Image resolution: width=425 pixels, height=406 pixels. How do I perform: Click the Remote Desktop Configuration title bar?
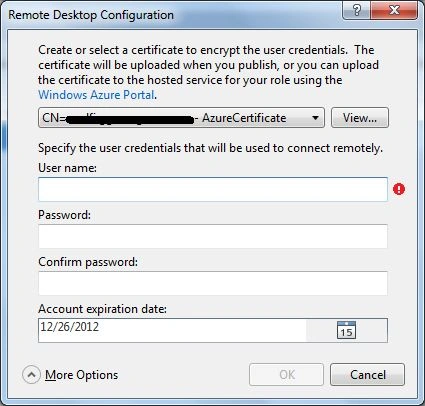point(173,15)
